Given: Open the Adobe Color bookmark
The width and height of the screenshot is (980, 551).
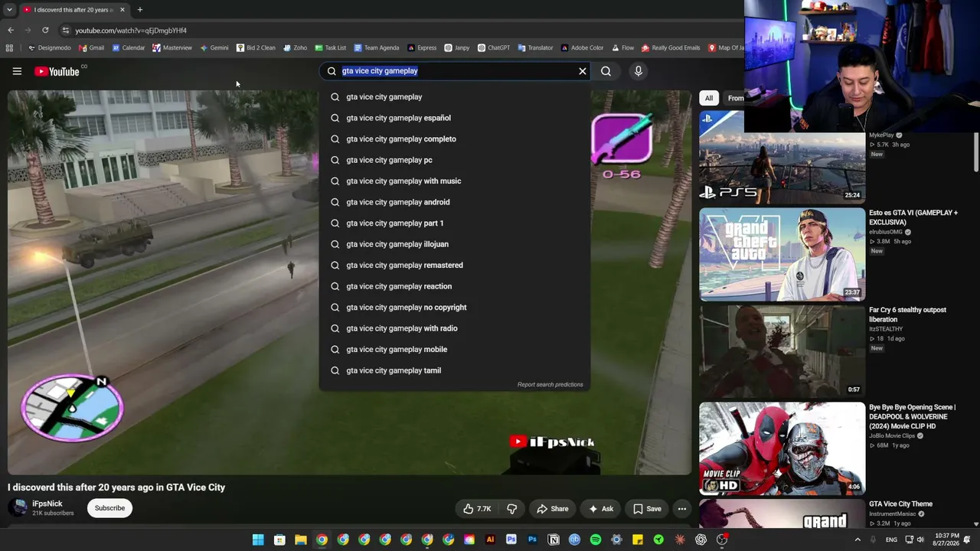Looking at the screenshot, I should coord(582,47).
